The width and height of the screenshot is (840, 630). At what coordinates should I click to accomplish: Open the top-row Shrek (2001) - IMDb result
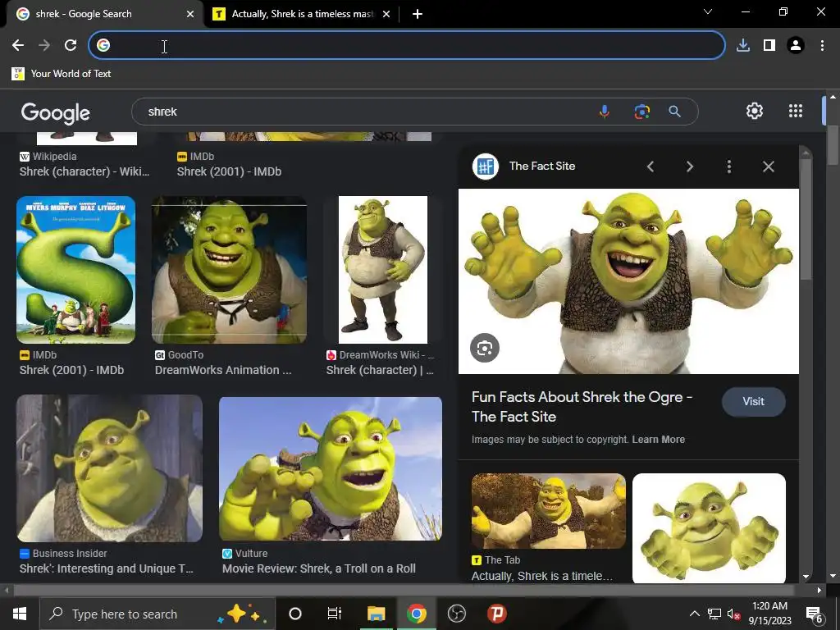[x=229, y=171]
